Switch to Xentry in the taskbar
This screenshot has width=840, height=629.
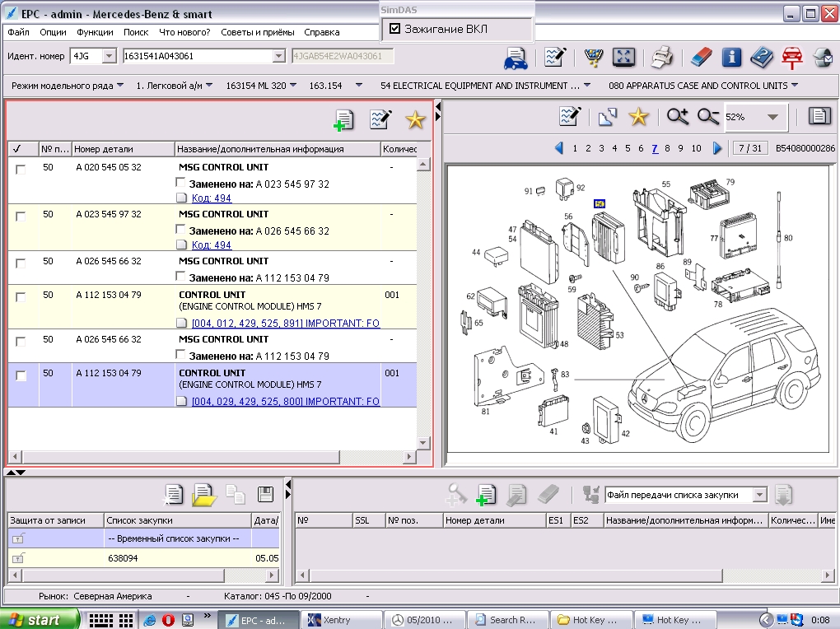(x=342, y=620)
